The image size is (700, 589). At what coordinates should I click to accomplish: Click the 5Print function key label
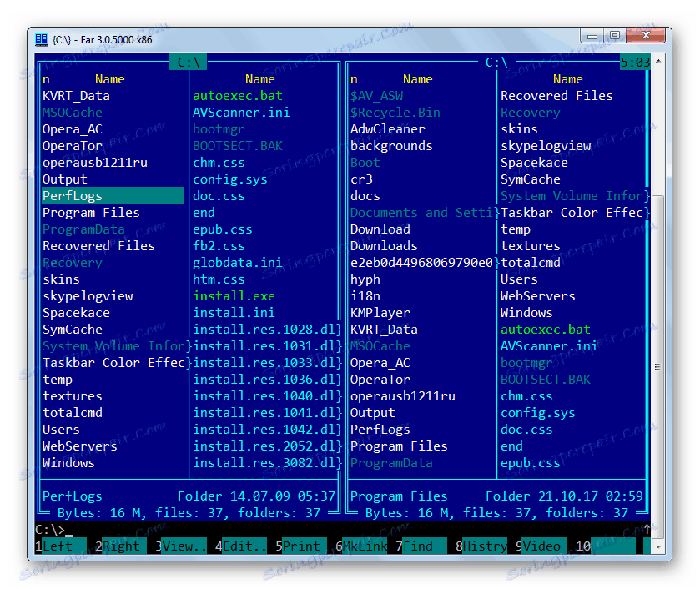301,546
